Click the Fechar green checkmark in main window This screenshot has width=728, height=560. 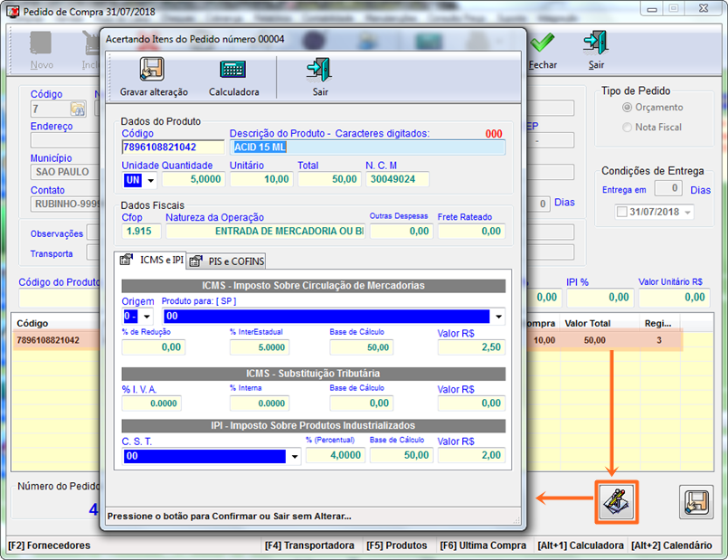pyautogui.click(x=543, y=43)
